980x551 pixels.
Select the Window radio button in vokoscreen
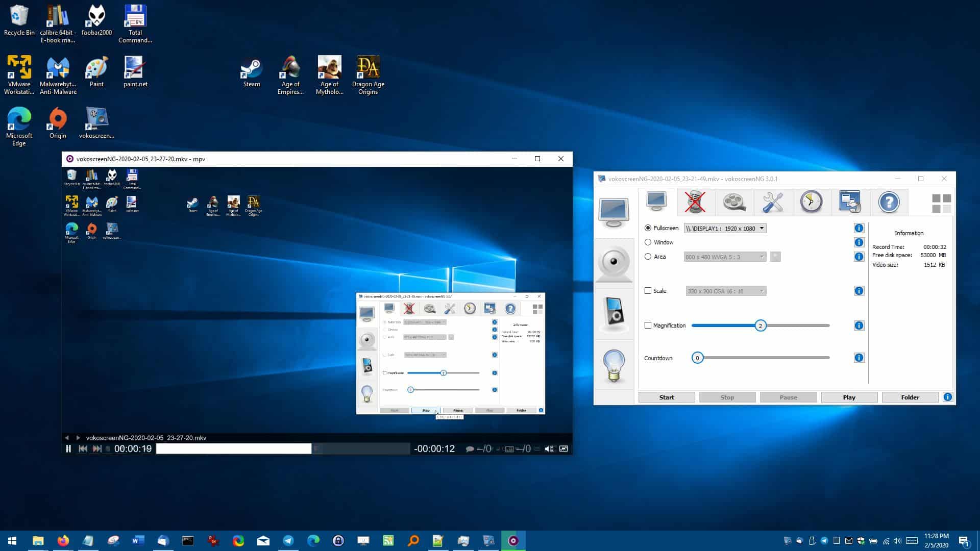point(648,242)
